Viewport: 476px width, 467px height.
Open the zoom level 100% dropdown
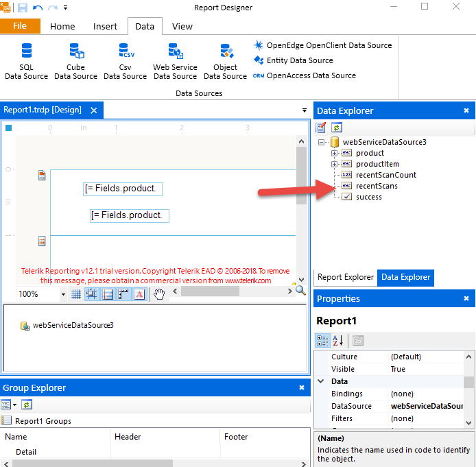(63, 294)
